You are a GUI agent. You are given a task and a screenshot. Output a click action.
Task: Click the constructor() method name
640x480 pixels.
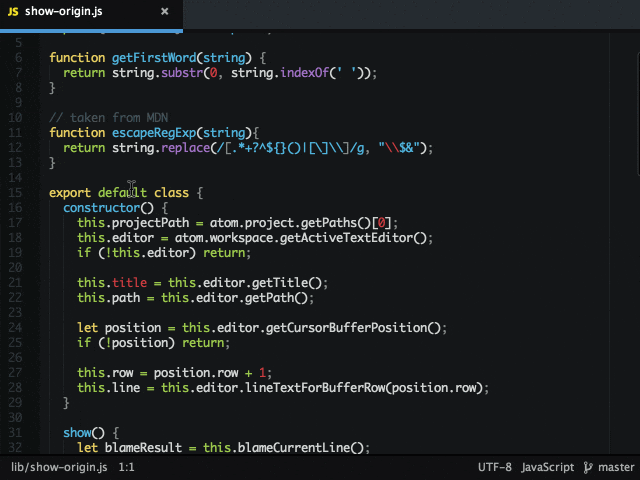101,208
